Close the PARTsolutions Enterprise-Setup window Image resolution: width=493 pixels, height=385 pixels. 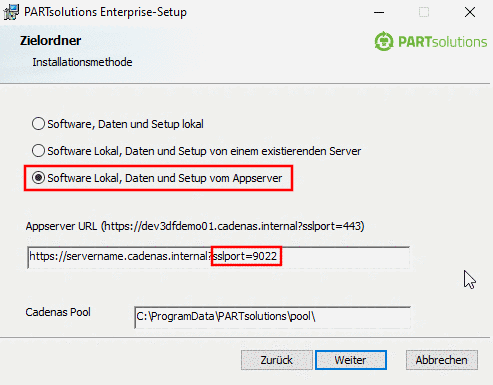[470, 12]
